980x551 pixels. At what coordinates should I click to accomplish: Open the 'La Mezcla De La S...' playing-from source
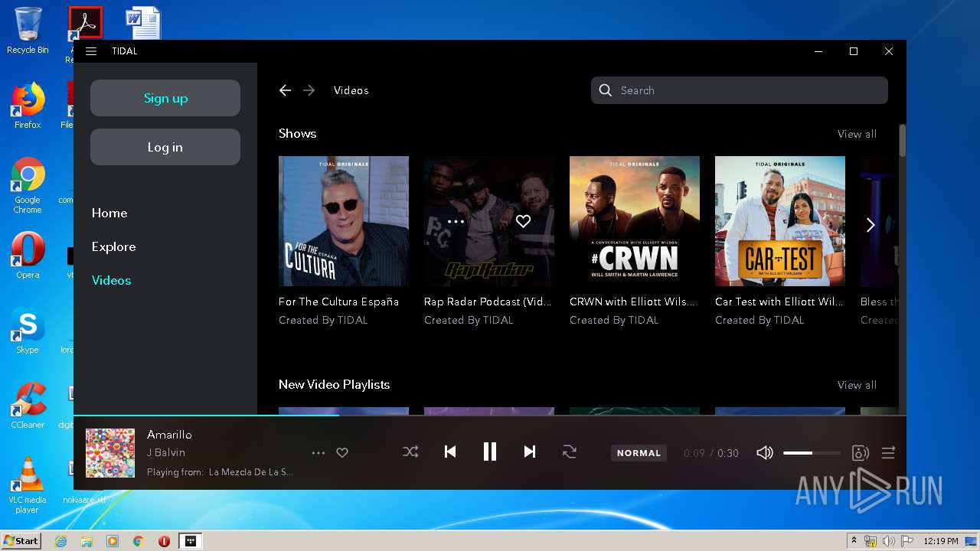[x=251, y=472]
